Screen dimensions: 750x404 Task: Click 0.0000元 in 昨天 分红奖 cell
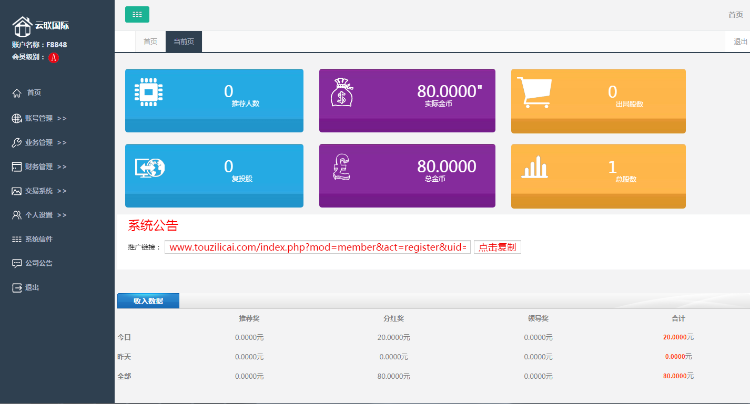[394, 357]
